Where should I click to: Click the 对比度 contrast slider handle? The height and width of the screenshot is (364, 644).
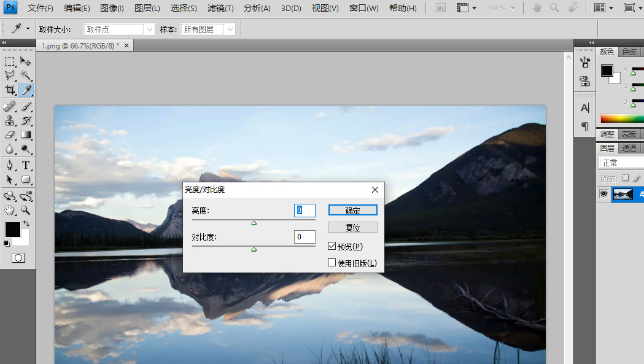pyautogui.click(x=254, y=249)
